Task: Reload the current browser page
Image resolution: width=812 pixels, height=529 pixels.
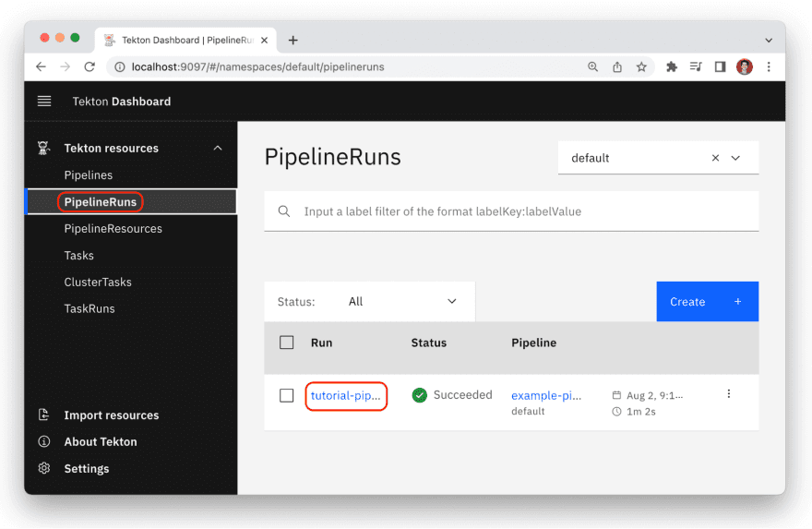Action: click(90, 66)
